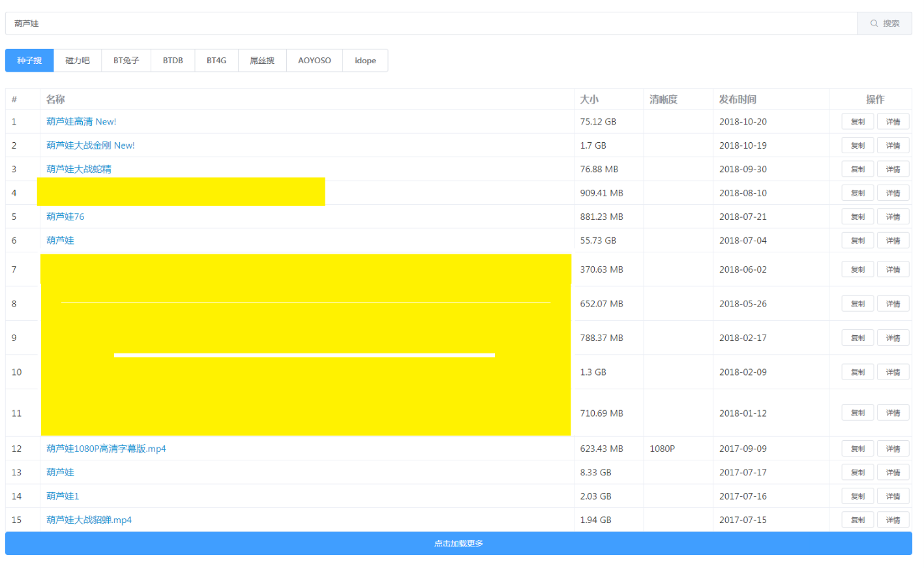Screen dimensions: 924x568
Task: View 详情 for the 1080P result row
Action: 893,449
